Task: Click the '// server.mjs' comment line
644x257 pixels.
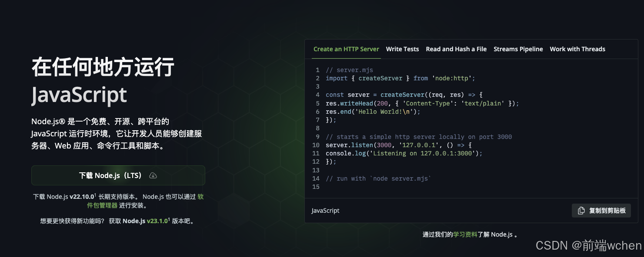Action: (x=349, y=70)
